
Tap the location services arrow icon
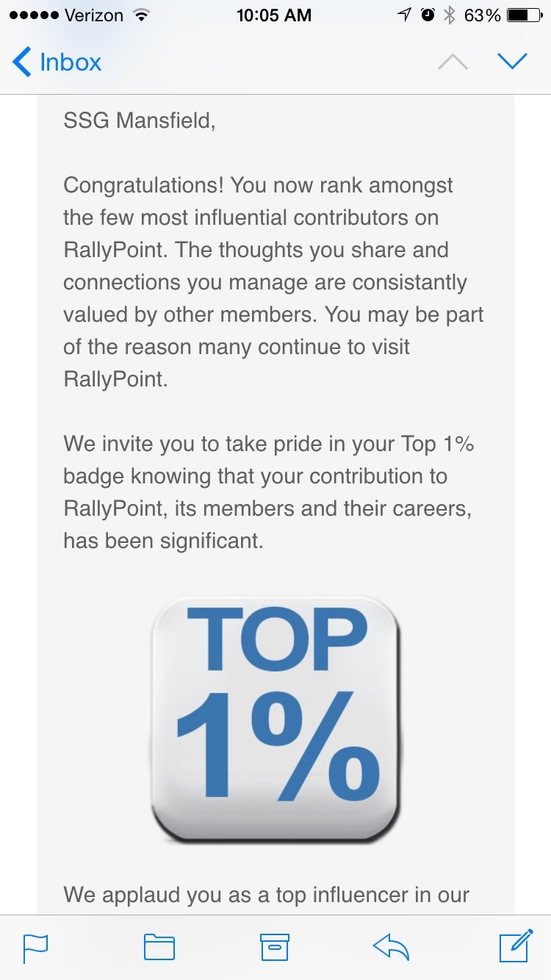coord(403,15)
